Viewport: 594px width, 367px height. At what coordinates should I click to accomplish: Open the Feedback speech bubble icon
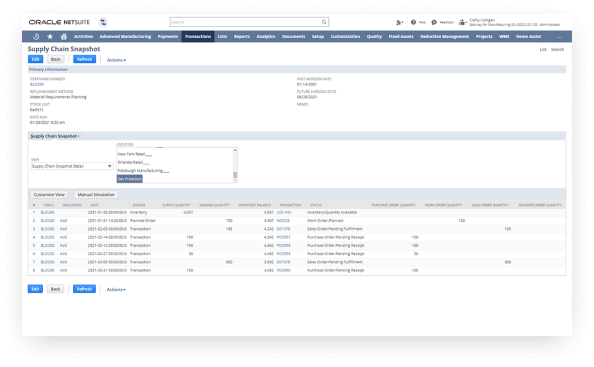point(434,22)
